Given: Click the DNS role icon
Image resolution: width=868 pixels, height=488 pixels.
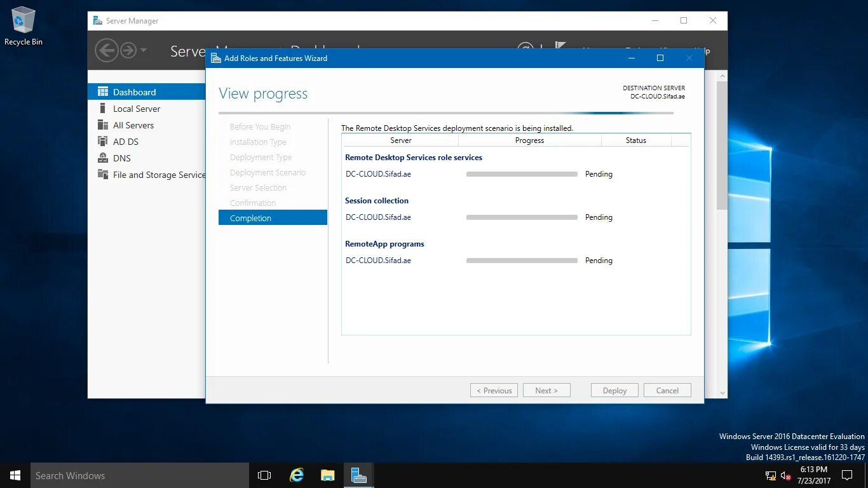Looking at the screenshot, I should (102, 158).
